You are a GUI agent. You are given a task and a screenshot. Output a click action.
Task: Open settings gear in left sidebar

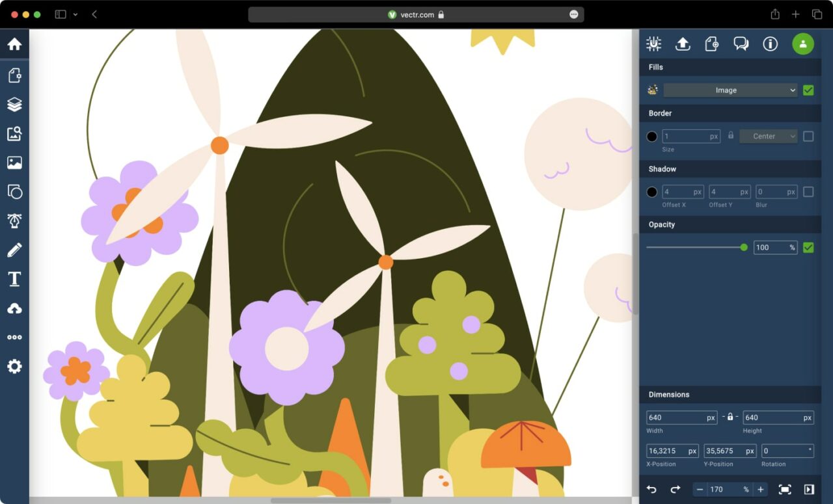(x=14, y=366)
